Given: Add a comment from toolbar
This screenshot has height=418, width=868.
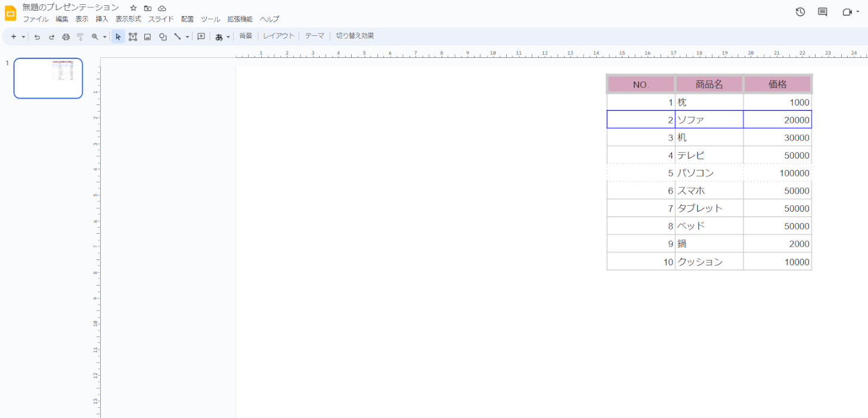Looking at the screenshot, I should click(x=201, y=36).
